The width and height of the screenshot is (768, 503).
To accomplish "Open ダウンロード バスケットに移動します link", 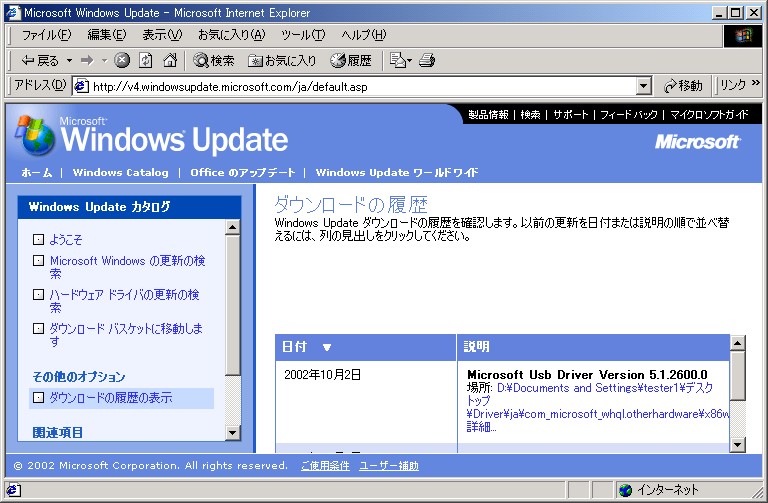I will [x=126, y=335].
